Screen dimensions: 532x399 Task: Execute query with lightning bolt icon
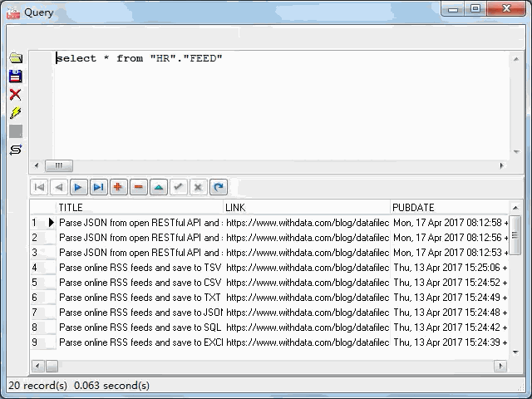pyautogui.click(x=15, y=113)
